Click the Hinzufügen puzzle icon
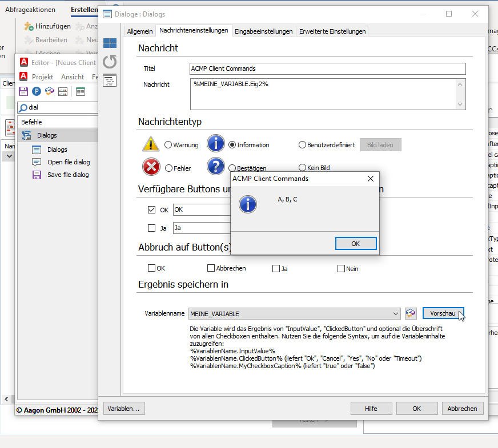The image size is (498, 448). pos(29,26)
